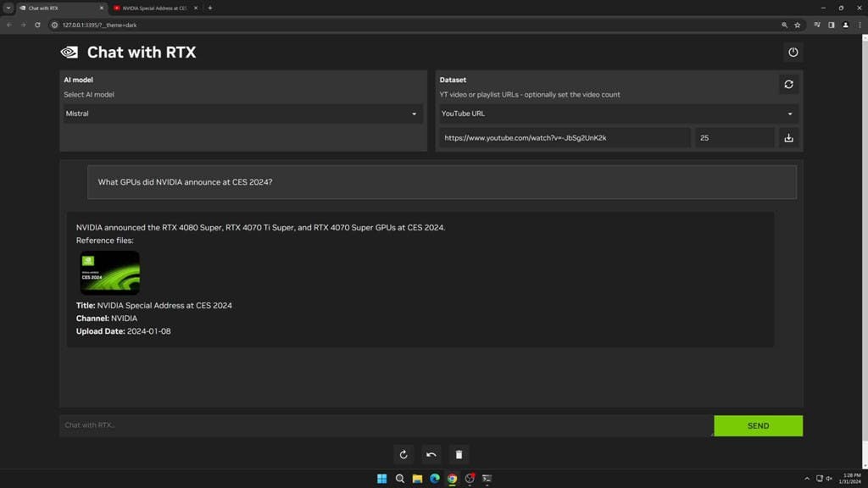Open the terminal app on taskbar
Image resolution: width=868 pixels, height=488 pixels.
487,479
